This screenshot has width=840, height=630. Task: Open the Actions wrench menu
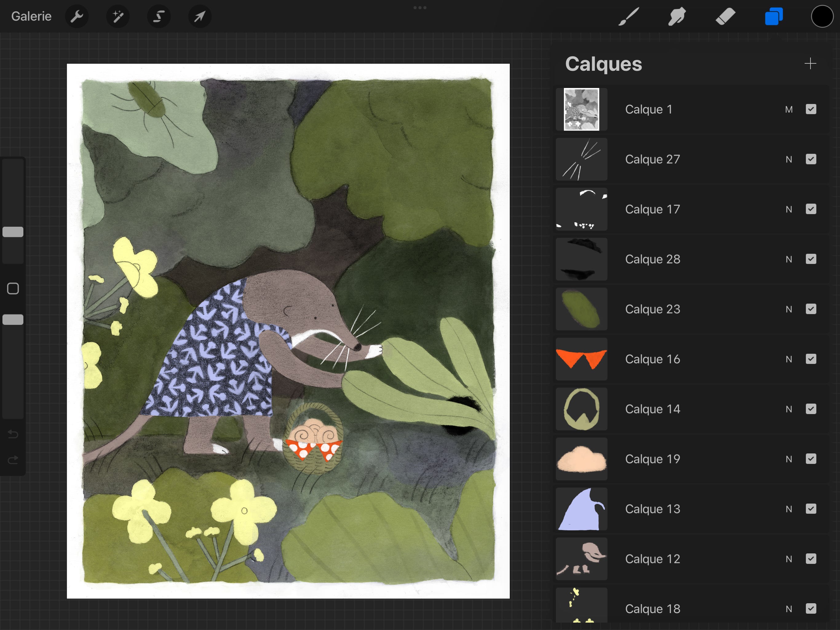[77, 16]
